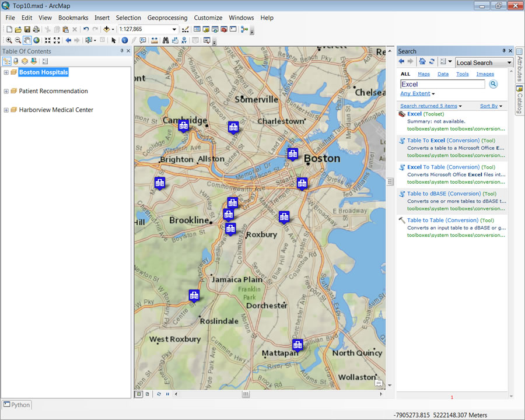The height and width of the screenshot is (420, 525).
Task: Go to Search home page icon
Action: tap(422, 62)
